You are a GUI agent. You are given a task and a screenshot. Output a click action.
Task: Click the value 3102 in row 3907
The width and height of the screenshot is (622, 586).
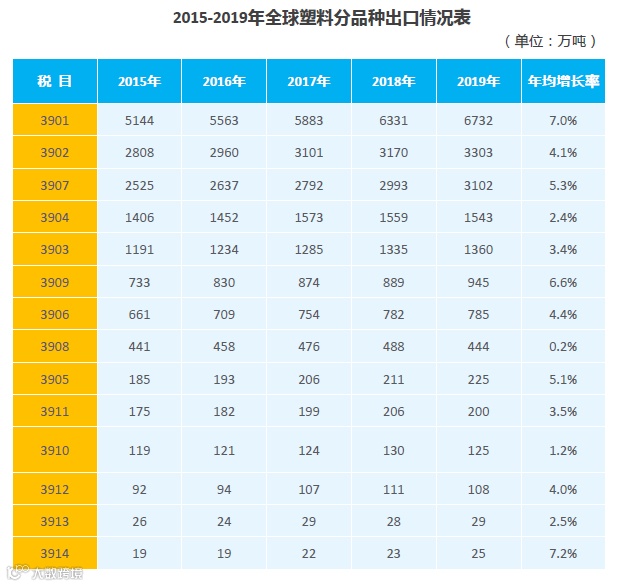pyautogui.click(x=479, y=185)
